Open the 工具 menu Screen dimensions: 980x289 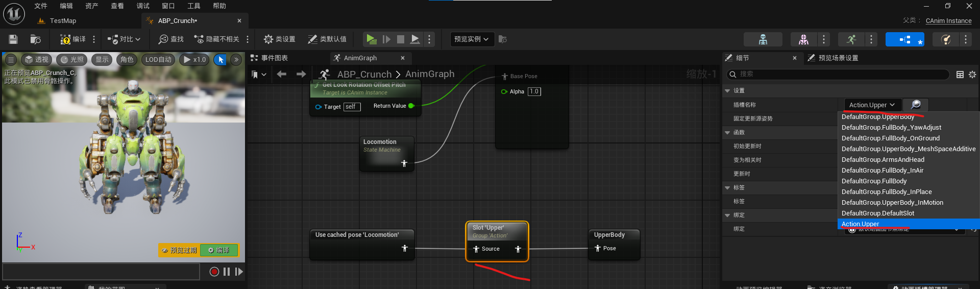tap(194, 6)
